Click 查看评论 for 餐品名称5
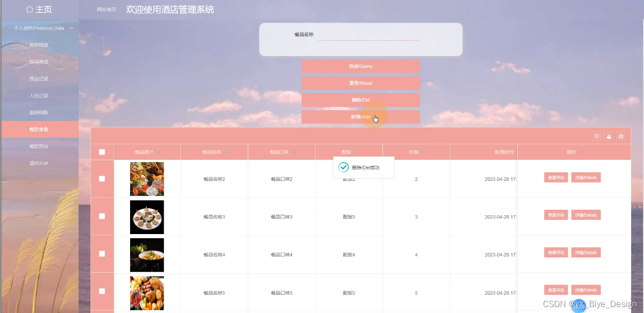This screenshot has height=313, width=644. [x=556, y=290]
